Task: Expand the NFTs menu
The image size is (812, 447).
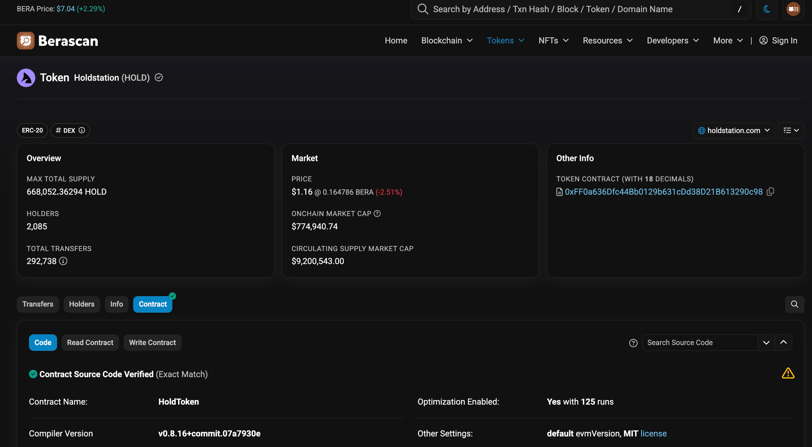Action: coord(553,40)
